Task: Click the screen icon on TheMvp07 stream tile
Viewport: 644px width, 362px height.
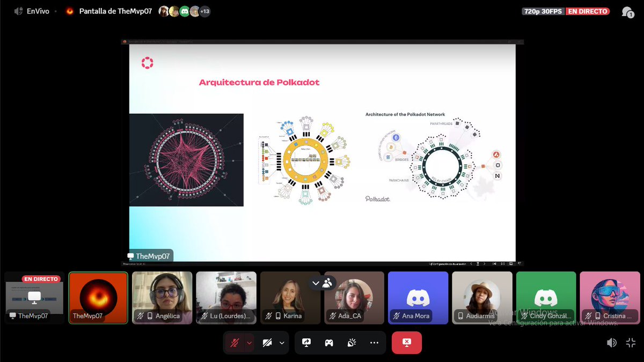Action: (12, 316)
